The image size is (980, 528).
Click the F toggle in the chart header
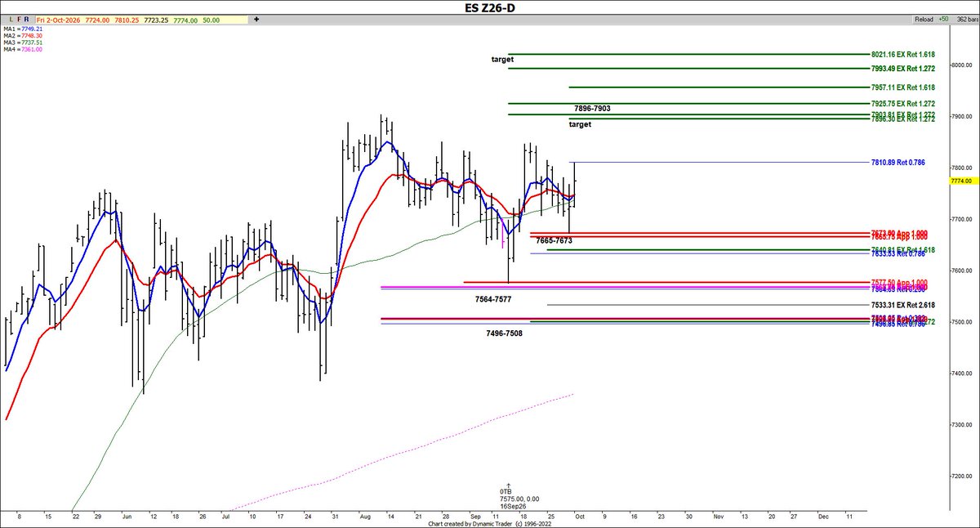pos(18,18)
